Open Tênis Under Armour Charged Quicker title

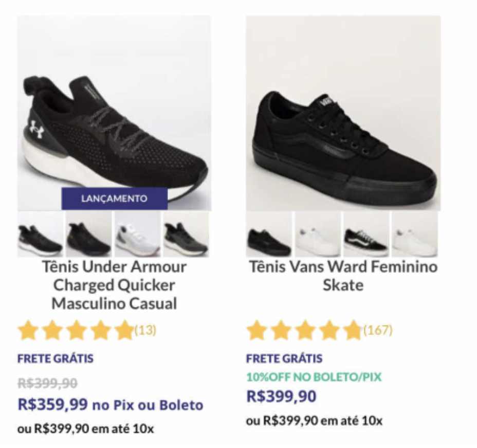click(114, 285)
